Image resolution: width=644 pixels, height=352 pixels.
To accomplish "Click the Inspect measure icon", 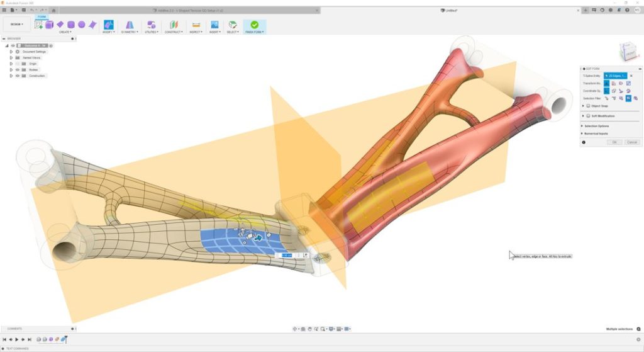I will click(x=196, y=25).
